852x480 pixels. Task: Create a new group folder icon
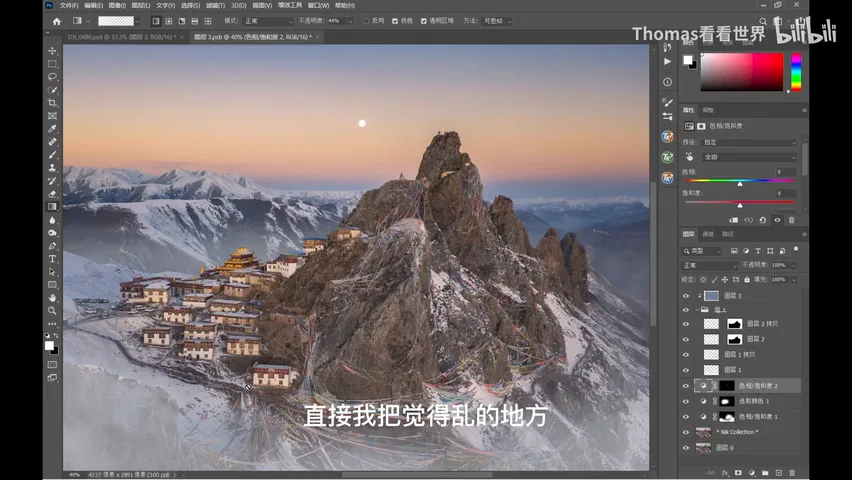click(x=765, y=473)
